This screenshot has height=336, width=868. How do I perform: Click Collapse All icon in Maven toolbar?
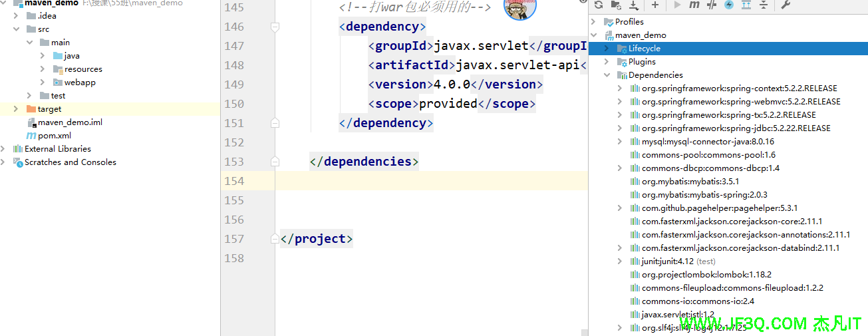tap(764, 5)
